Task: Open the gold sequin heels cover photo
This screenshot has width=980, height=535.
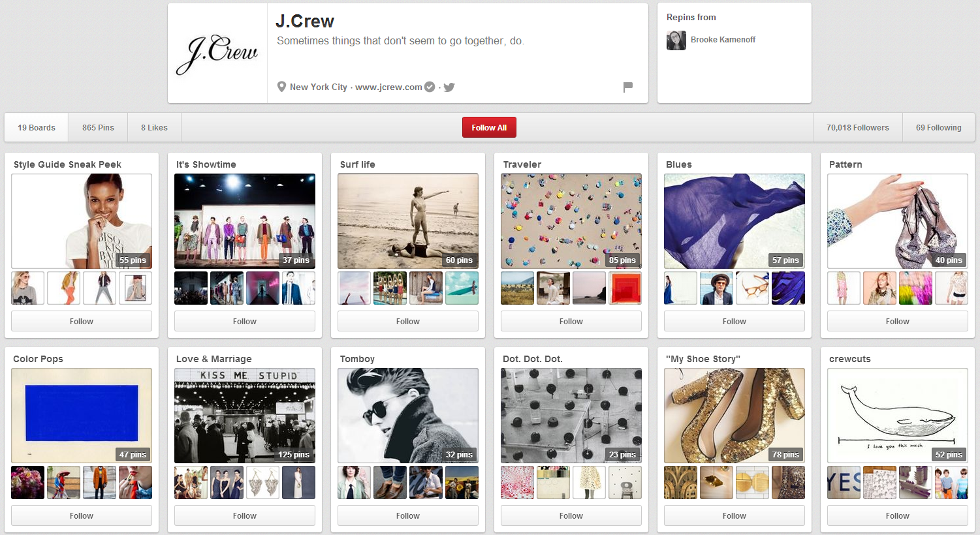Action: tap(735, 416)
